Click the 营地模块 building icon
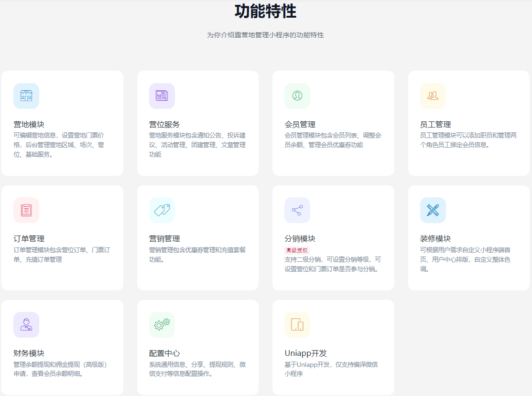This screenshot has height=396, width=532. (26, 96)
